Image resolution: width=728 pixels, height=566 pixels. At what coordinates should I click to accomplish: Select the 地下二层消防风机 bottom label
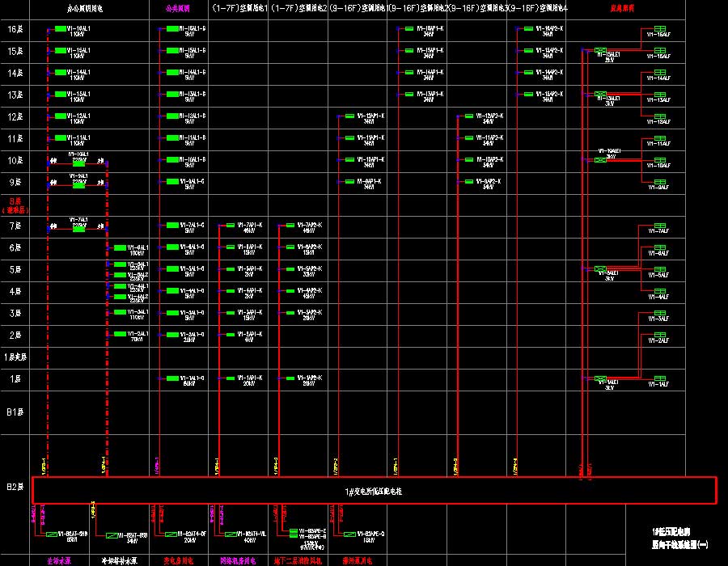tap(298, 560)
